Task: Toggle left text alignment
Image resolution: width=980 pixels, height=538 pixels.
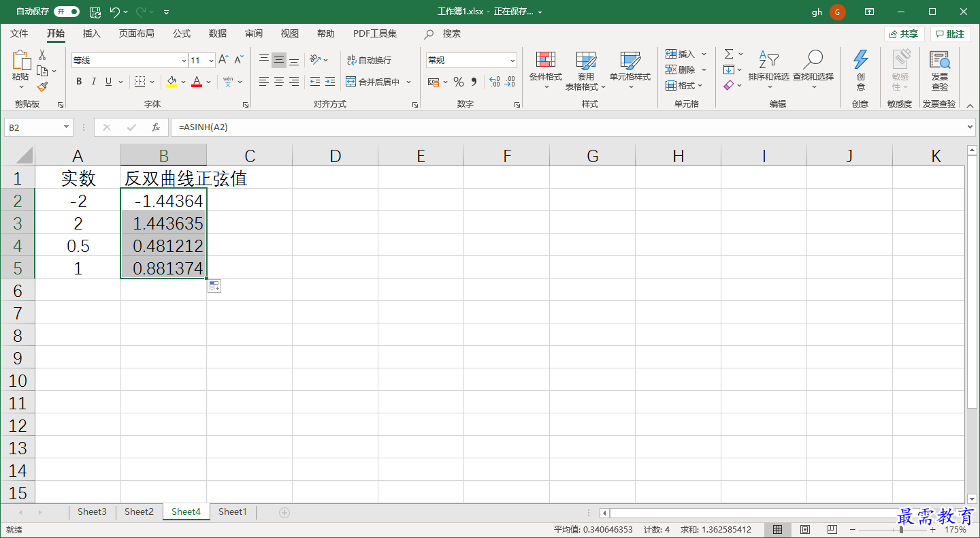Action: coord(264,82)
